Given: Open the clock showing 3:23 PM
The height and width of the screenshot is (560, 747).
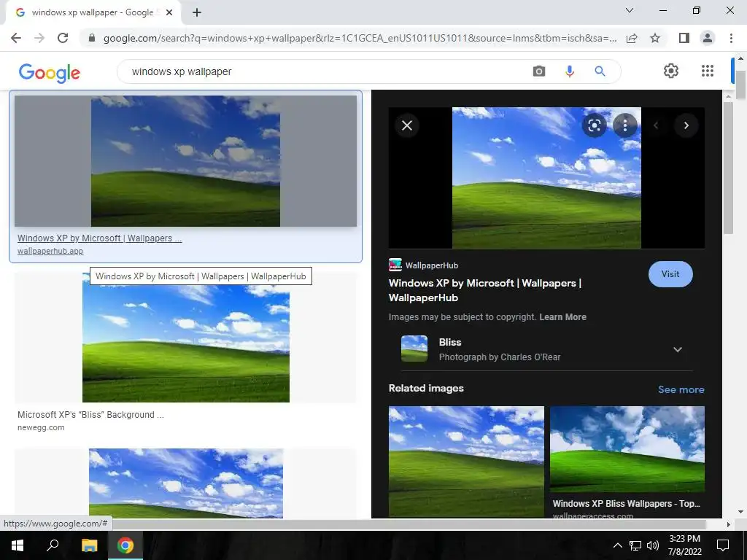Looking at the screenshot, I should point(684,545).
